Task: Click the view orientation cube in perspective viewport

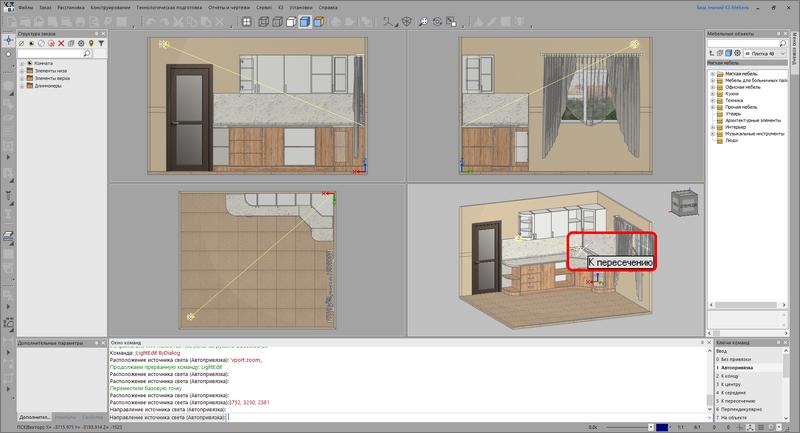Action: click(x=684, y=202)
